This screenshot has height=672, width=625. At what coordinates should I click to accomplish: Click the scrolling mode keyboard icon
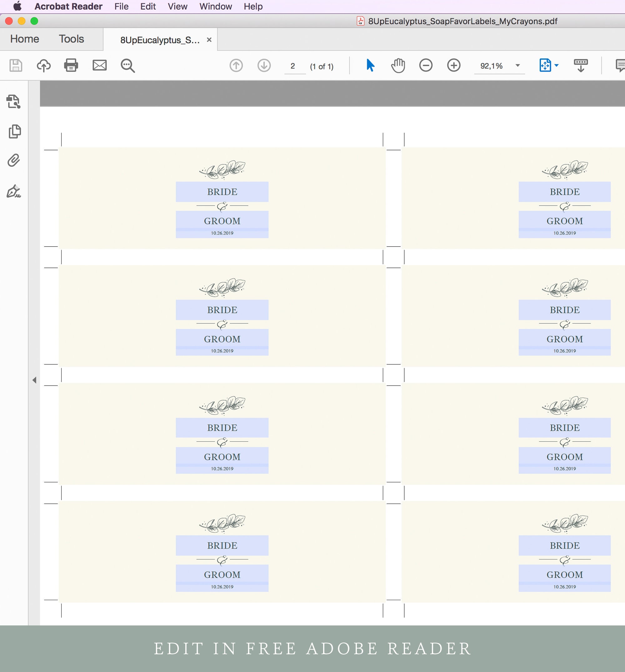tap(581, 66)
